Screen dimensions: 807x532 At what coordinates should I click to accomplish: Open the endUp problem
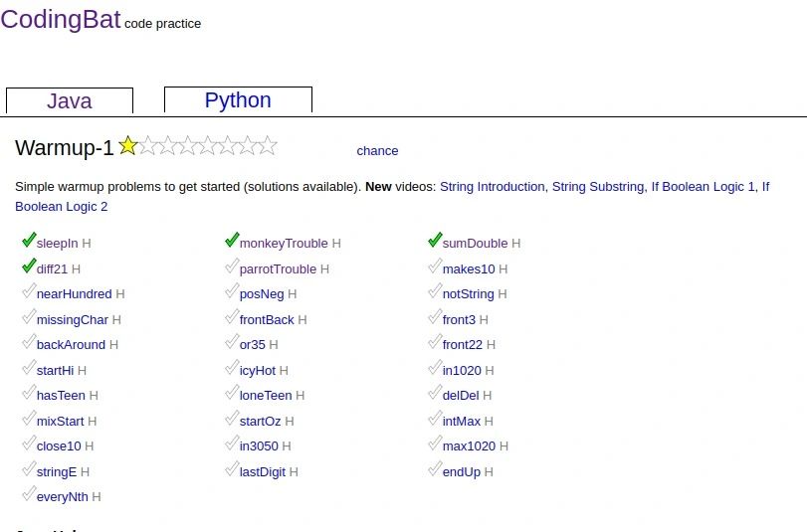(x=462, y=471)
